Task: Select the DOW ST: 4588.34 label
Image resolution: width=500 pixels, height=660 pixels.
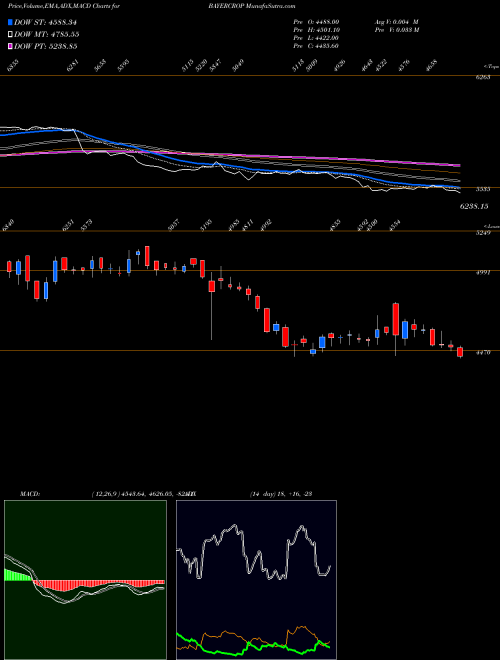Action: (x=45, y=22)
